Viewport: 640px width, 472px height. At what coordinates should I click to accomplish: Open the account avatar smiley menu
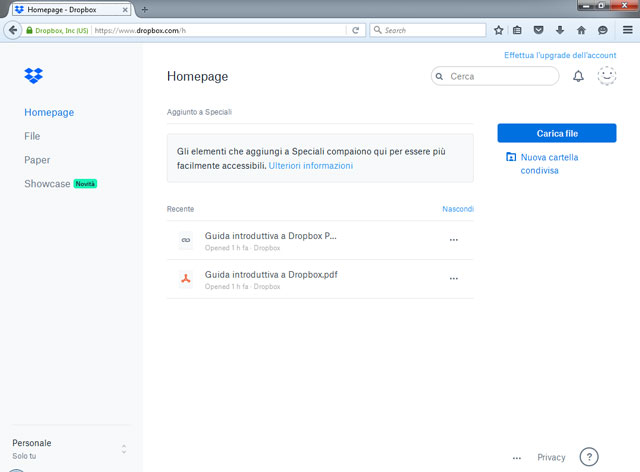pyautogui.click(x=607, y=76)
